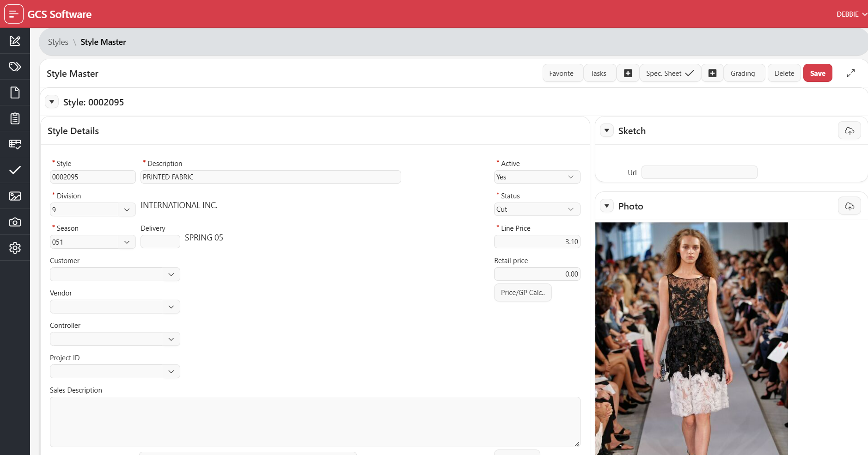Screen dimensions: 868x455
Task: Click the Style Details heading
Action: click(73, 131)
